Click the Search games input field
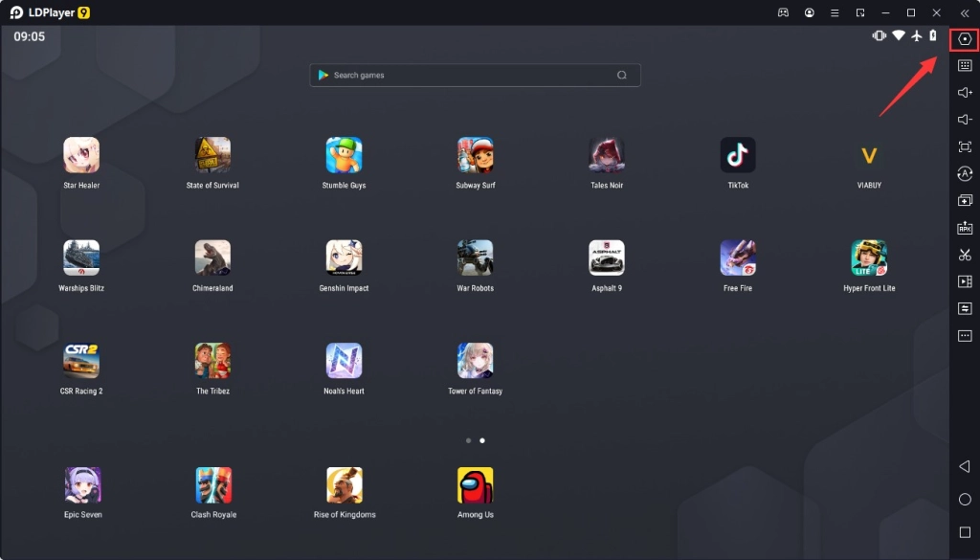Image resolution: width=980 pixels, height=560 pixels. point(475,75)
